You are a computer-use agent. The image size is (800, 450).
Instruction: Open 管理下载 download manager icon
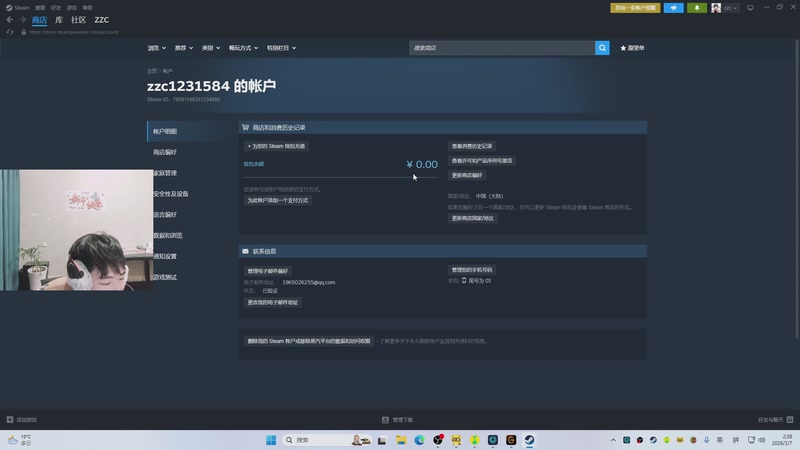[385, 419]
